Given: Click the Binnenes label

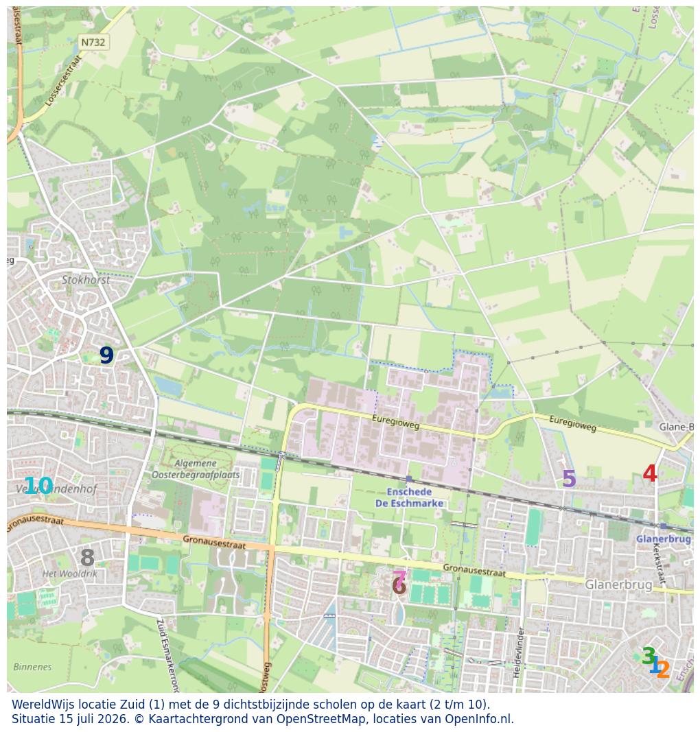Looking at the screenshot, I should (33, 667).
